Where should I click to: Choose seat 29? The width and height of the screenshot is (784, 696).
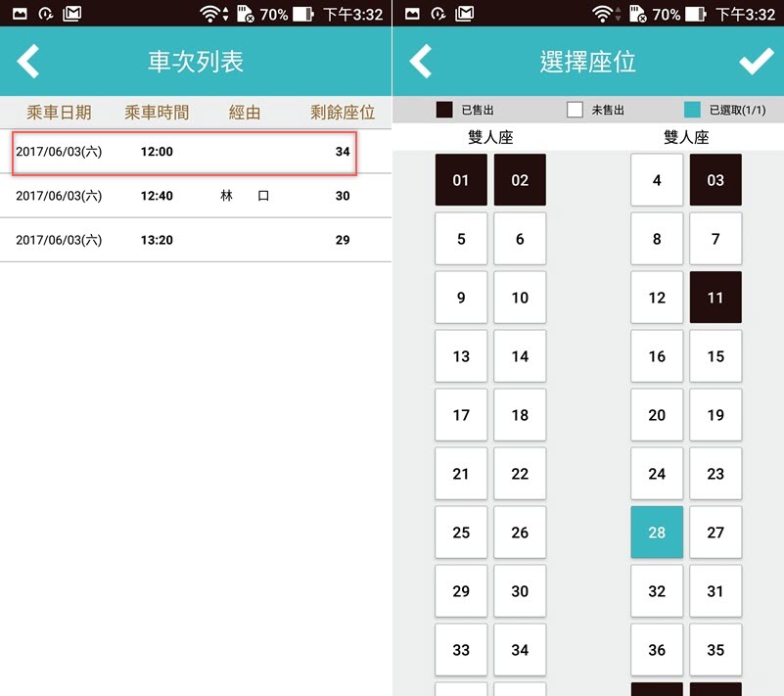[x=461, y=591]
